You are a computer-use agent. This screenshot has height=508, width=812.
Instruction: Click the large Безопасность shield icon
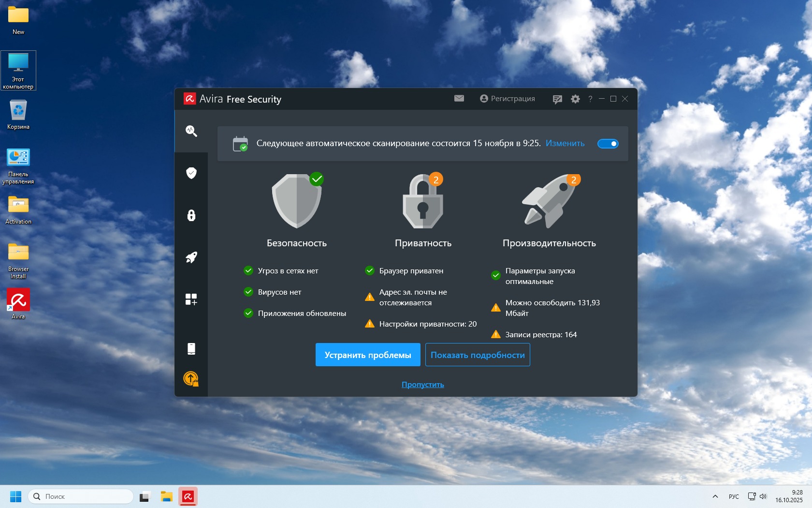pyautogui.click(x=297, y=200)
